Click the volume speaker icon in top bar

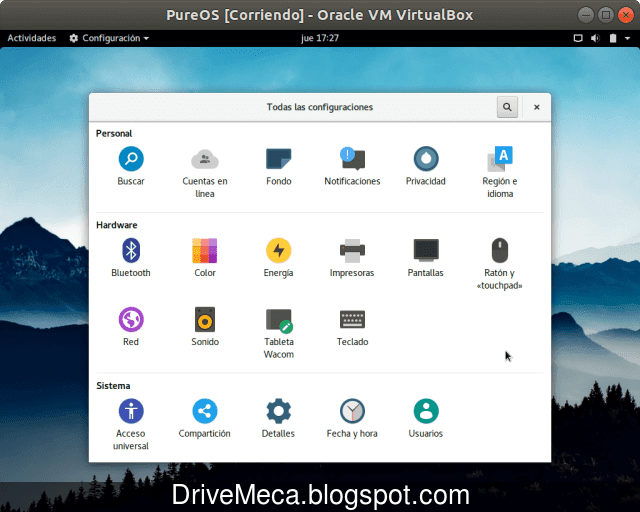click(596, 38)
